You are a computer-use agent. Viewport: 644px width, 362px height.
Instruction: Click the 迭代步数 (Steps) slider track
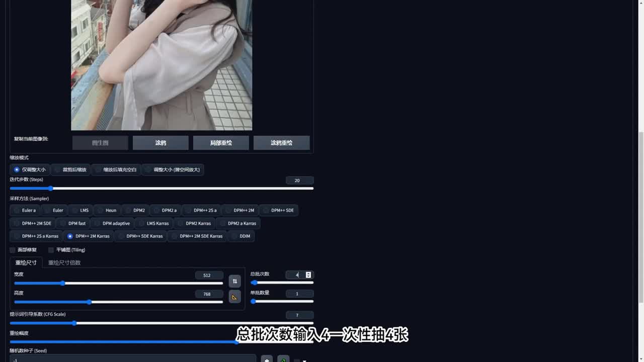161,189
